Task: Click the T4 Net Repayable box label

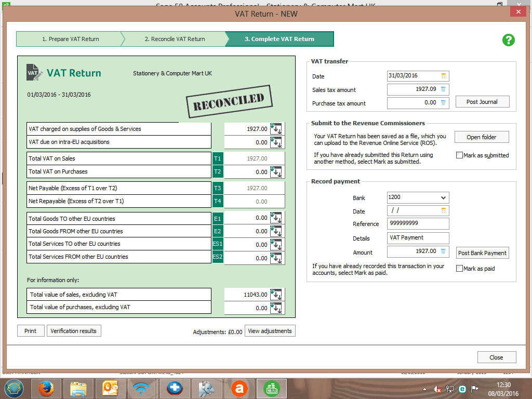Action: click(x=218, y=201)
